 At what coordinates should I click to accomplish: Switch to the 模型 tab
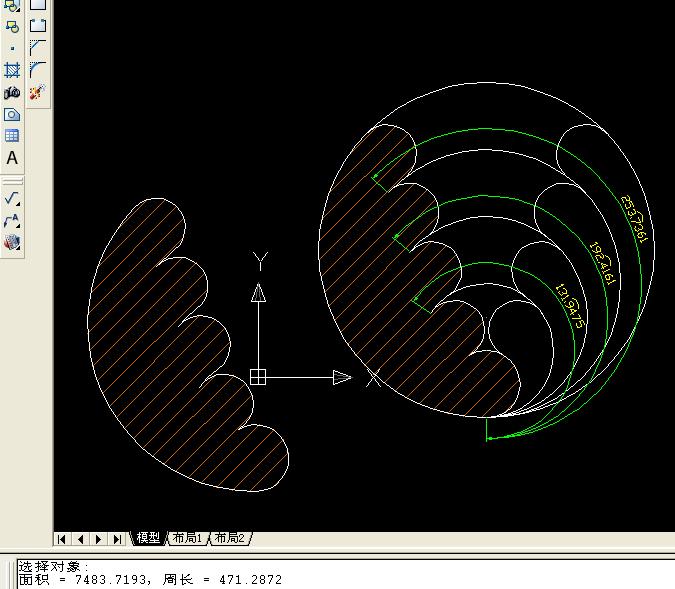click(148, 538)
